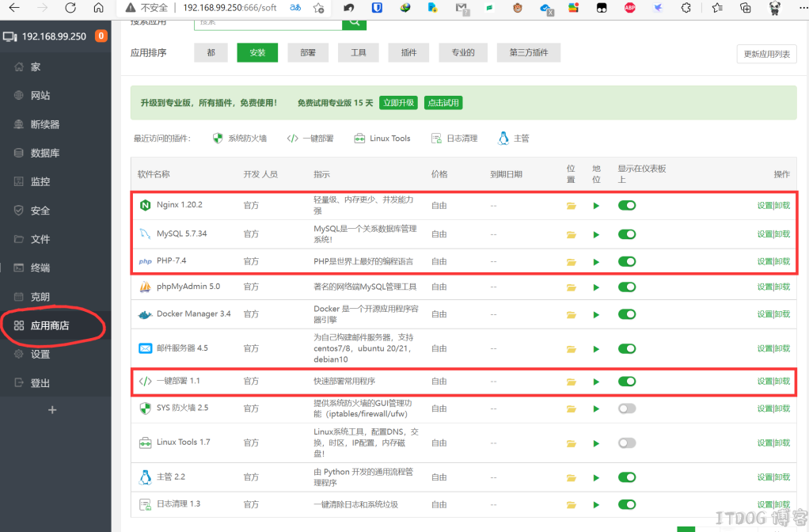Toggle dashboard display for MySQL 5.7.34
This screenshot has width=809, height=532.
(627, 234)
